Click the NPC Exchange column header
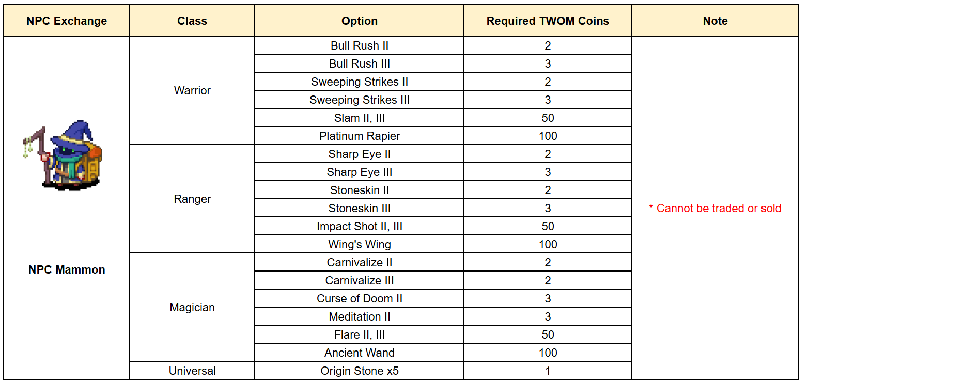Screen dimensions: 980x383 67,21
